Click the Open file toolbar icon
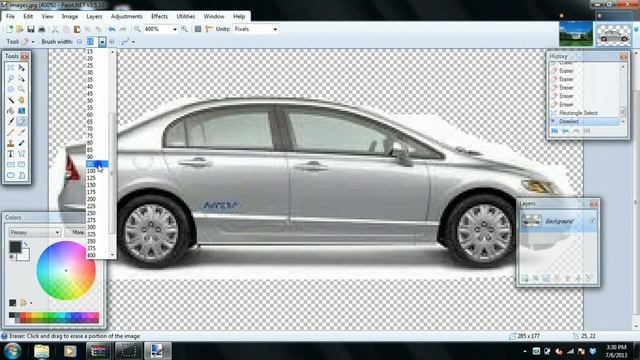 (x=20, y=29)
